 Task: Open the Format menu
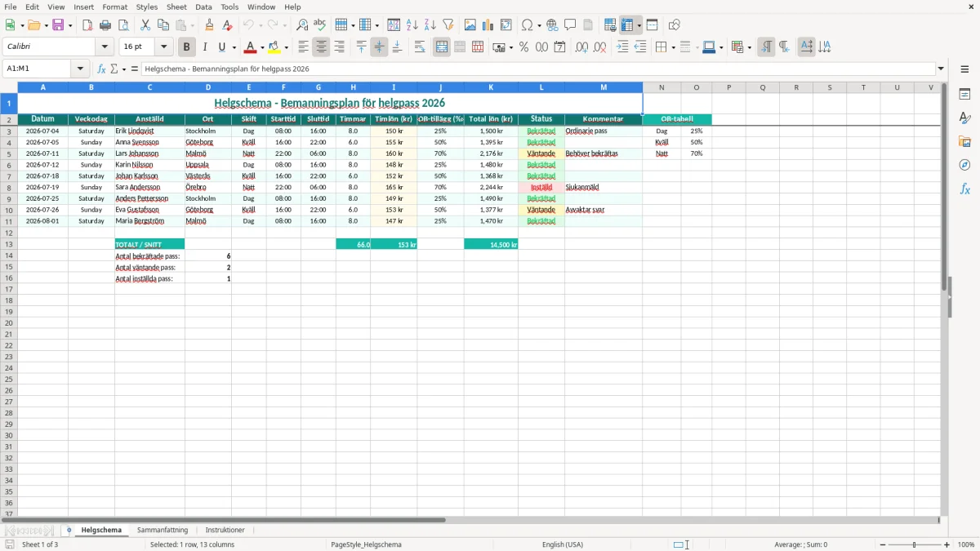click(115, 7)
